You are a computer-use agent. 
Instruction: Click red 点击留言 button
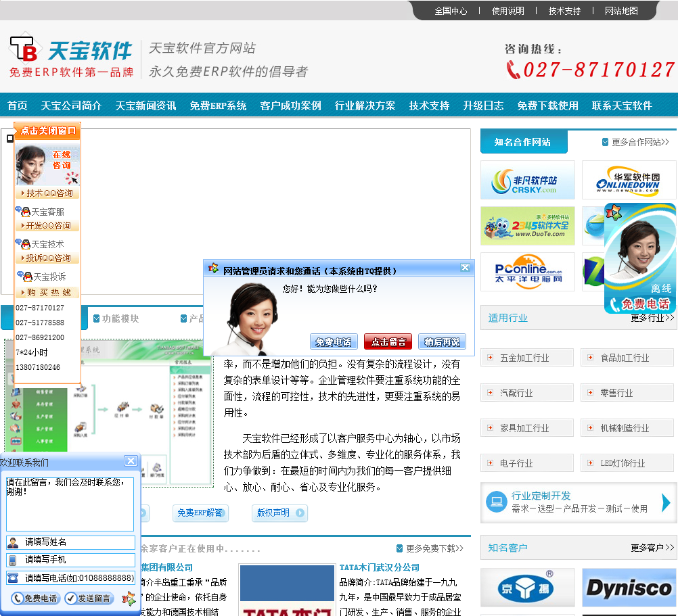[388, 341]
